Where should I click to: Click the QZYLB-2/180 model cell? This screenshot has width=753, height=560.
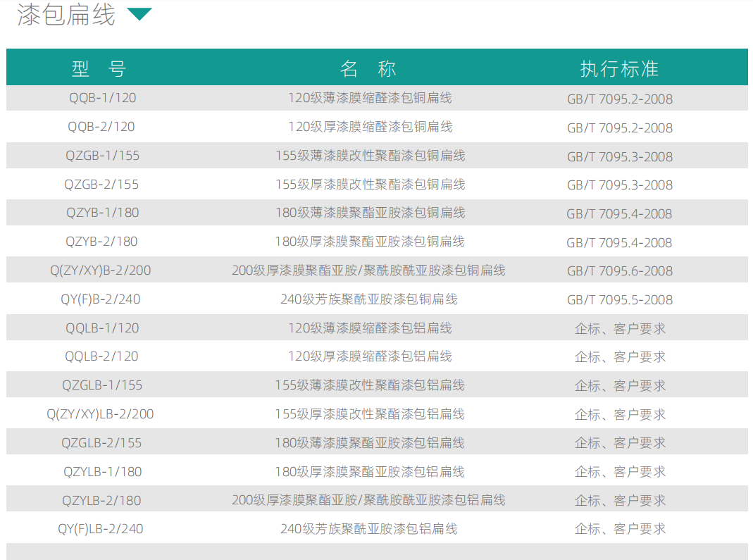pyautogui.click(x=101, y=500)
